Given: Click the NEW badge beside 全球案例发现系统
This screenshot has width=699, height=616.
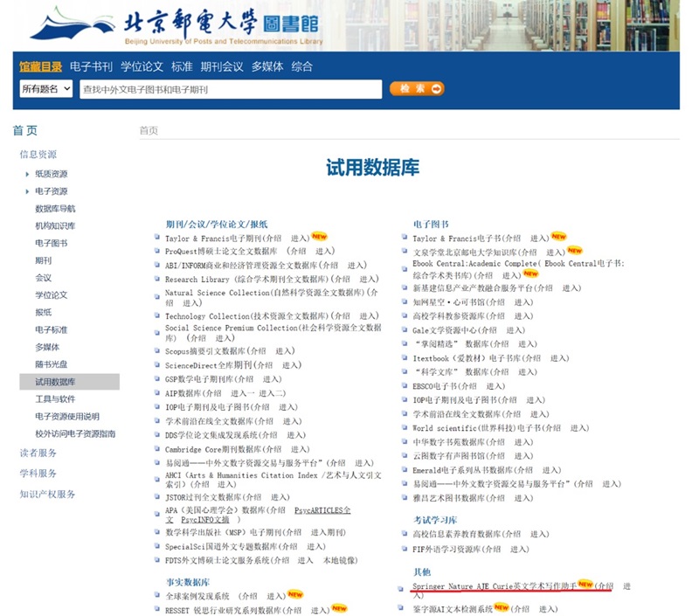Looking at the screenshot, I should [x=295, y=594].
